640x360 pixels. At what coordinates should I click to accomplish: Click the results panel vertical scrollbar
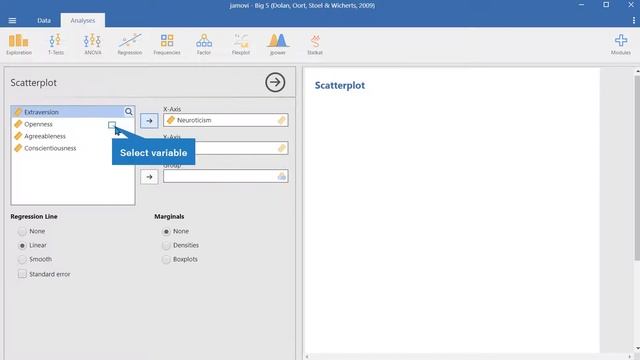(x=637, y=167)
